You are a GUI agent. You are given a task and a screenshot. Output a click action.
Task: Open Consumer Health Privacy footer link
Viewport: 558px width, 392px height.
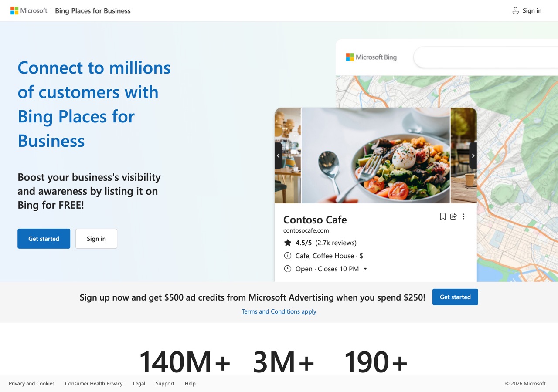pyautogui.click(x=94, y=383)
